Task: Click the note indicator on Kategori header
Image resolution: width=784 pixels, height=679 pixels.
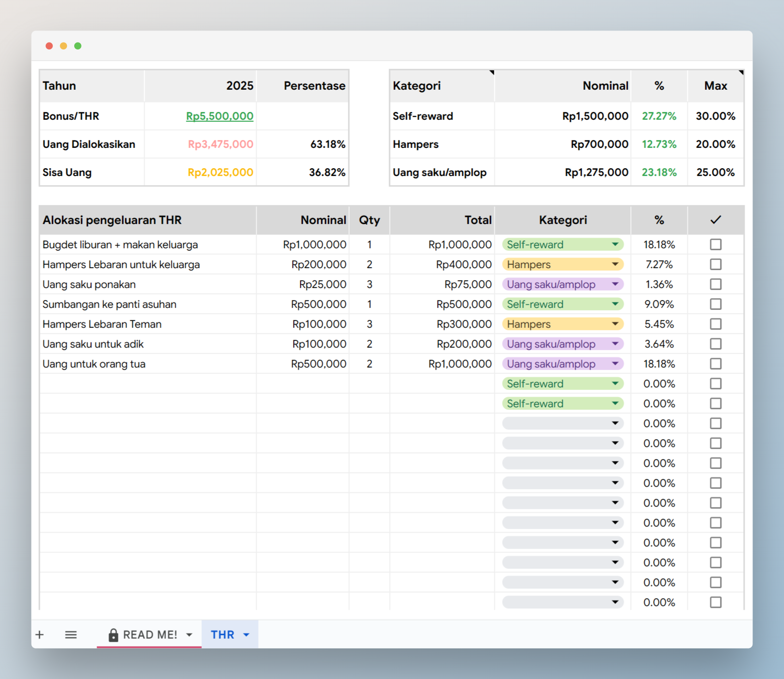Action: (x=491, y=73)
